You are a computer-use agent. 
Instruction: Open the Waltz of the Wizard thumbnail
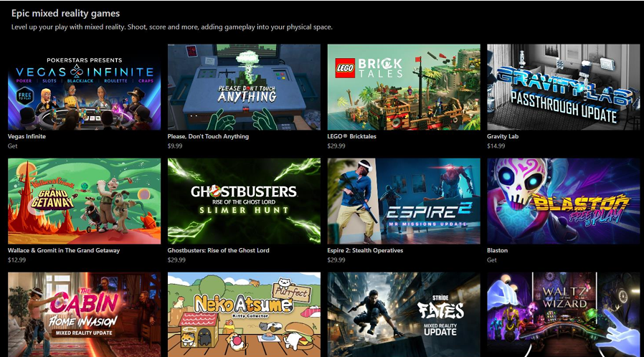[x=564, y=315]
